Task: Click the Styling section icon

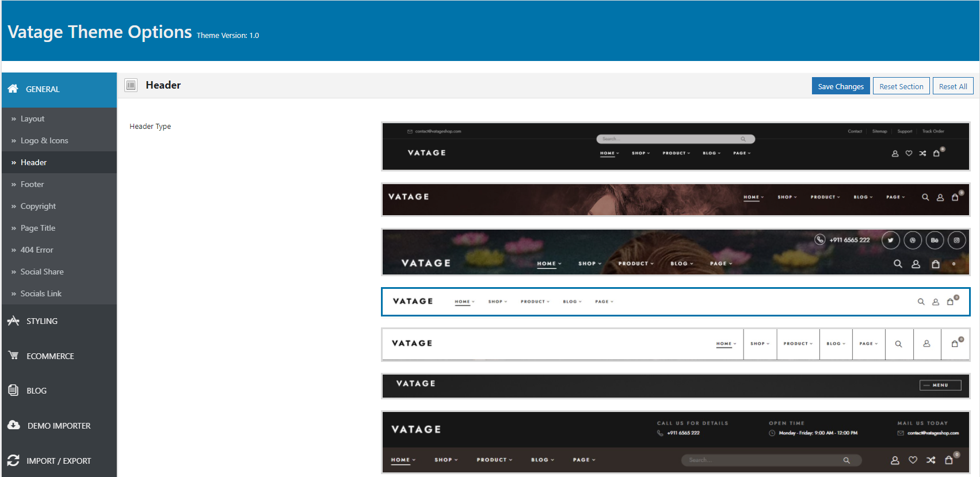Action: (x=13, y=321)
